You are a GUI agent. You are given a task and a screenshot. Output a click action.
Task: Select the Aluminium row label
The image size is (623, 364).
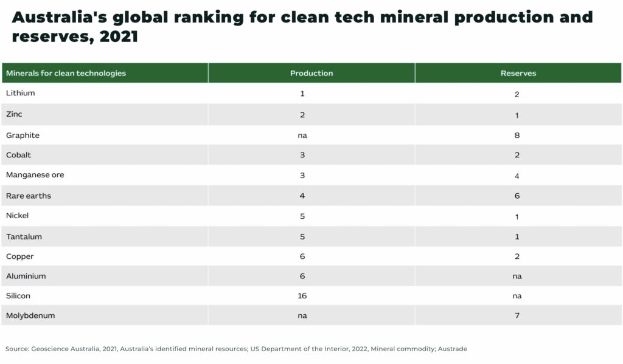(x=26, y=276)
